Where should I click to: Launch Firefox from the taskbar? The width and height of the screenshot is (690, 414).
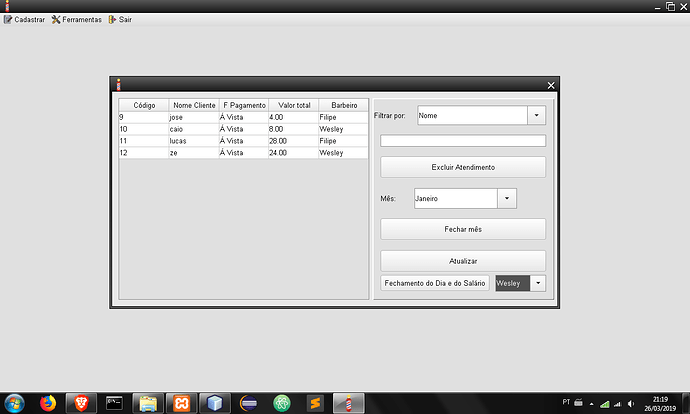click(x=48, y=403)
